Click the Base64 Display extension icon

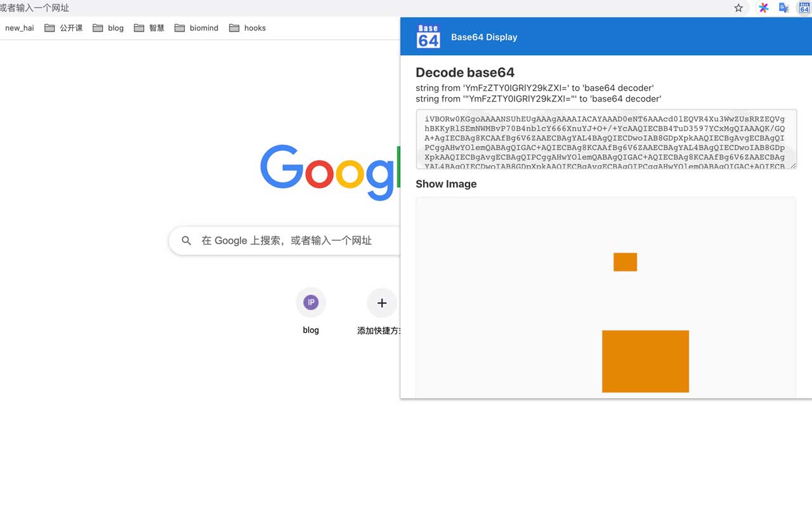803,8
